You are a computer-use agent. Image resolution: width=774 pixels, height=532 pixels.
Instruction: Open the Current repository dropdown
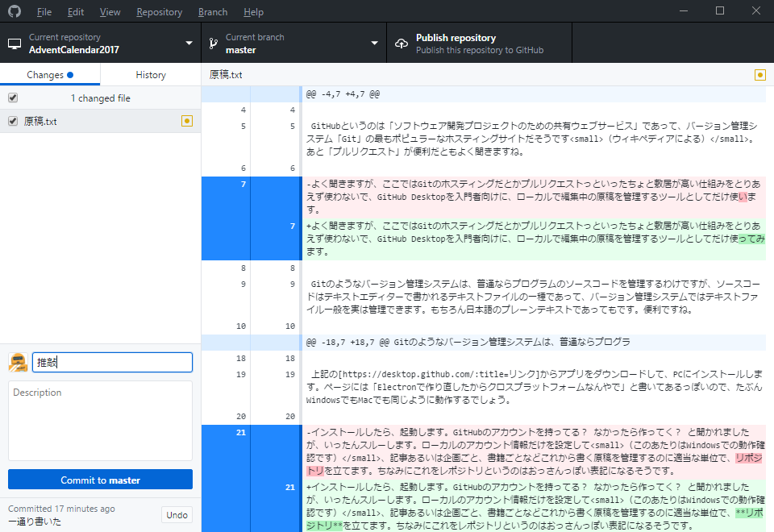[x=101, y=43]
